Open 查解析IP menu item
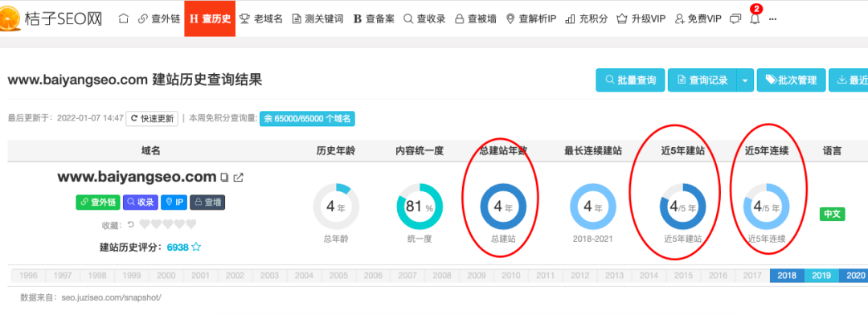Image resolution: width=868 pixels, height=315 pixels. (x=531, y=18)
